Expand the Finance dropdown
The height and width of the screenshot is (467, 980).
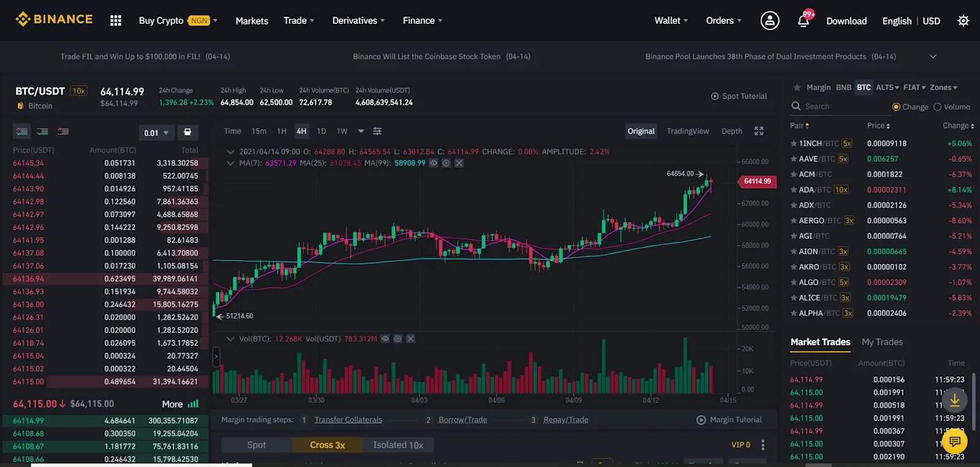pyautogui.click(x=422, y=20)
